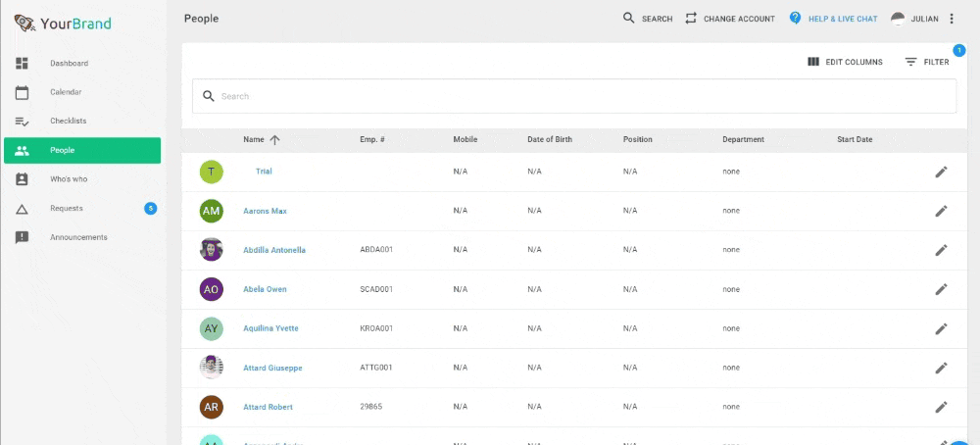
Task: Open the three-dot user menu
Action: (952, 19)
